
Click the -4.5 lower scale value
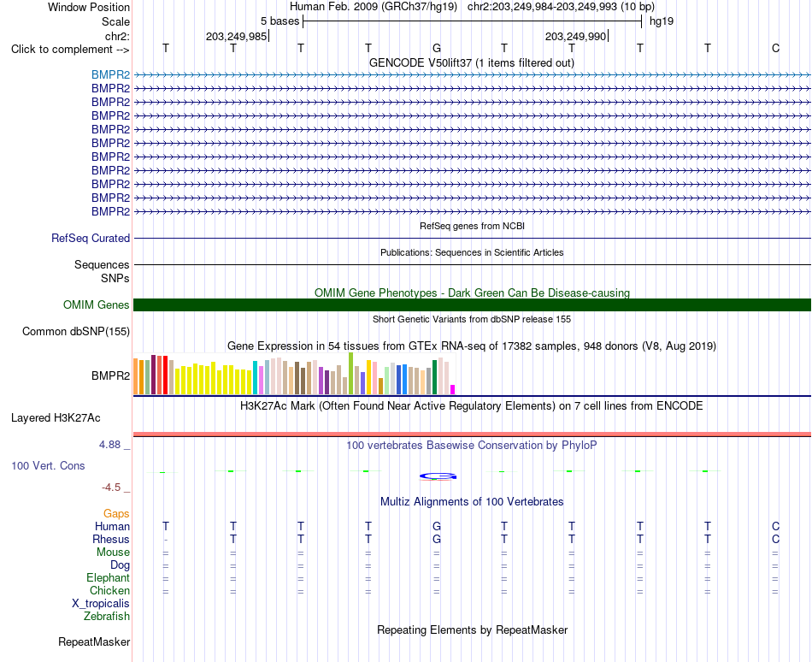pyautogui.click(x=111, y=488)
